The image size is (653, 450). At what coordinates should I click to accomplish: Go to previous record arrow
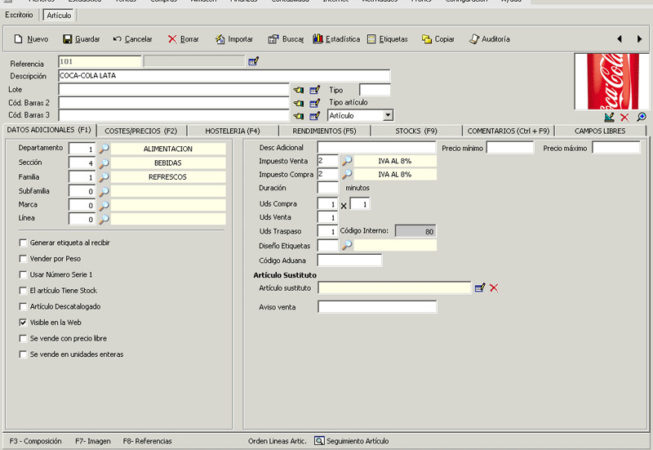coord(620,39)
